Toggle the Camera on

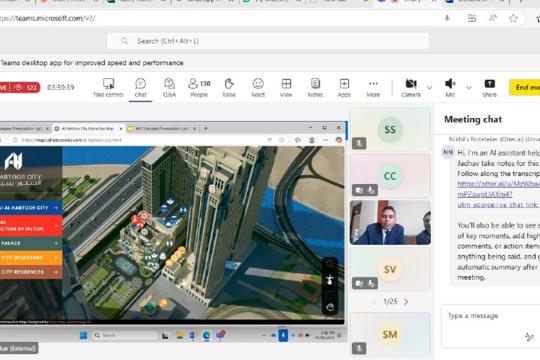pos(411,88)
